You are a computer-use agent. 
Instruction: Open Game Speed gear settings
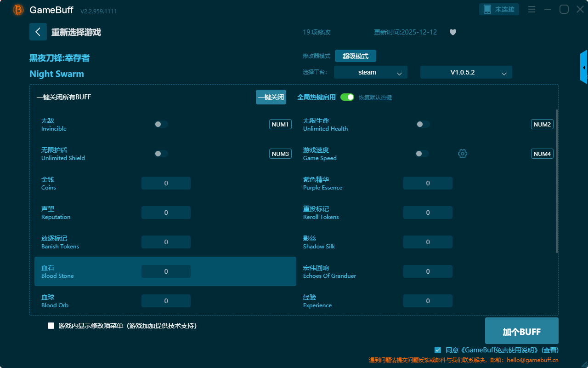463,154
